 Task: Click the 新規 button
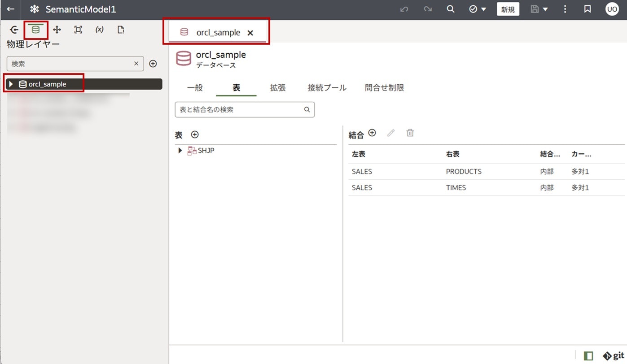[x=508, y=9]
